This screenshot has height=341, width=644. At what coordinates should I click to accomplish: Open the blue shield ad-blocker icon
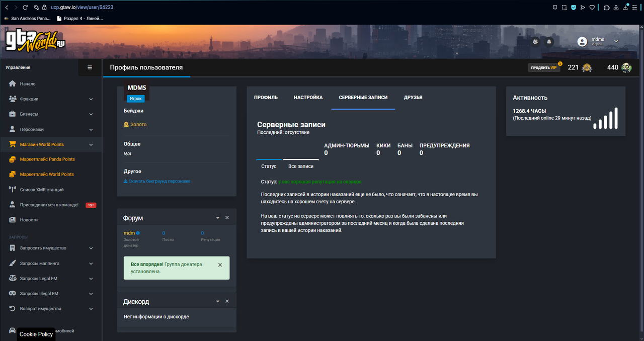coord(574,8)
